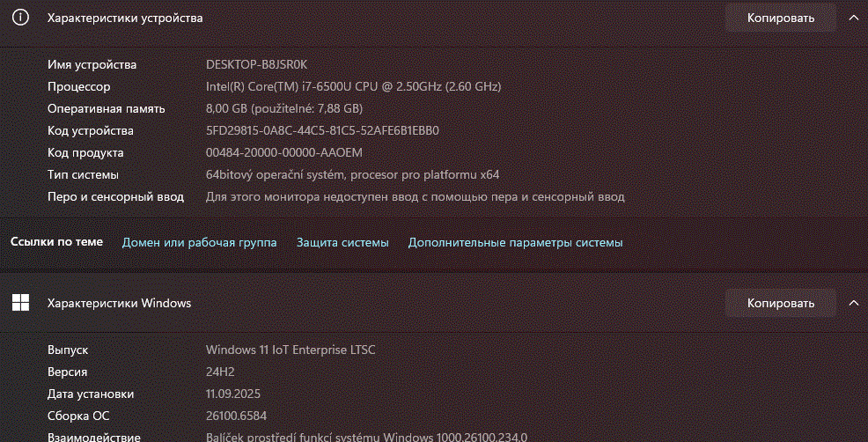Click the Характеристики устройства header title

(125, 18)
